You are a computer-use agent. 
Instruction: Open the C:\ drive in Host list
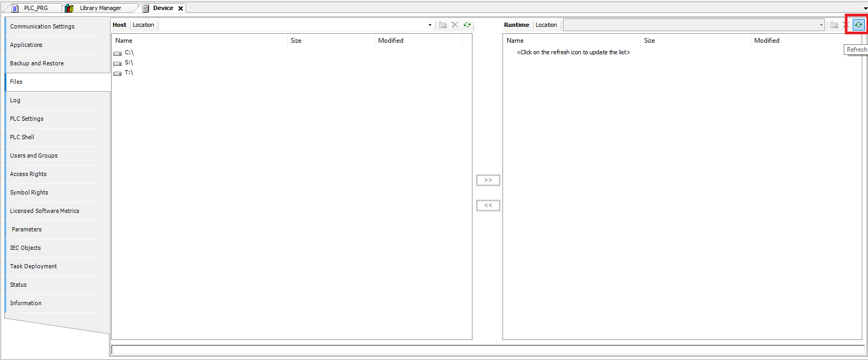[x=129, y=53]
